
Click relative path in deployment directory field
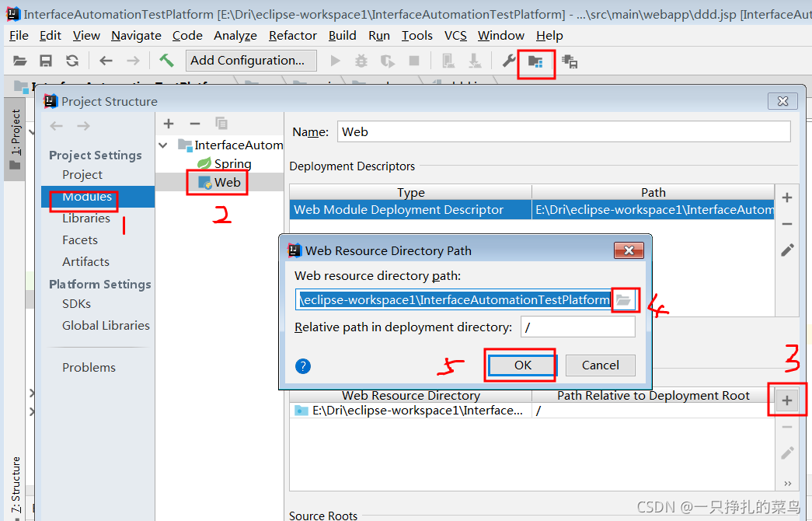578,327
